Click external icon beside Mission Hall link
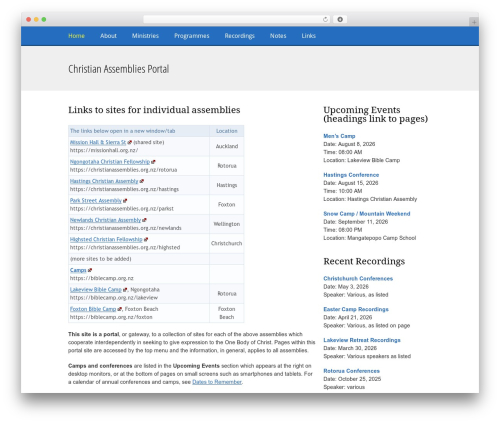 129,142
